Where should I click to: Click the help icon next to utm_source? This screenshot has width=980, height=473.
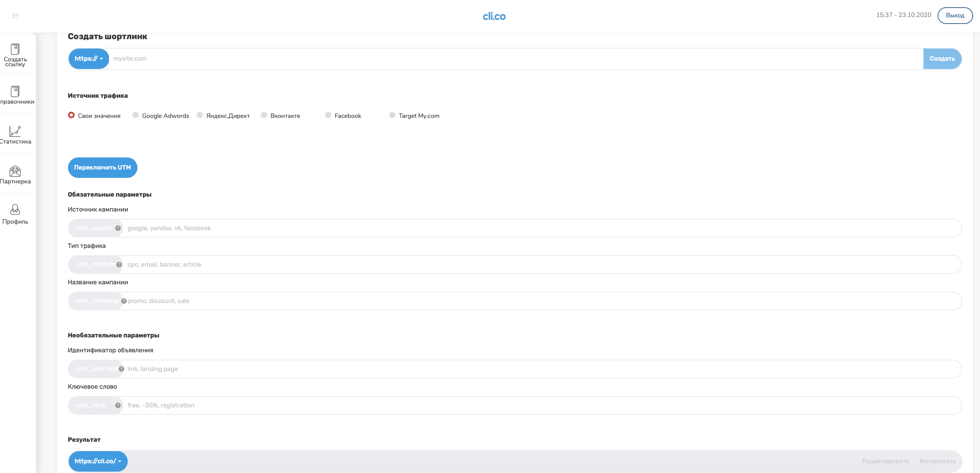coord(118,228)
